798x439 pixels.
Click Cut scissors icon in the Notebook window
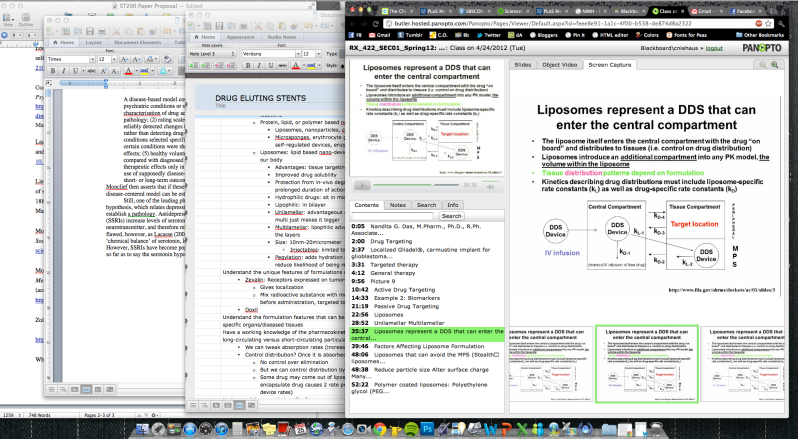pyautogui.click(x=258, y=26)
